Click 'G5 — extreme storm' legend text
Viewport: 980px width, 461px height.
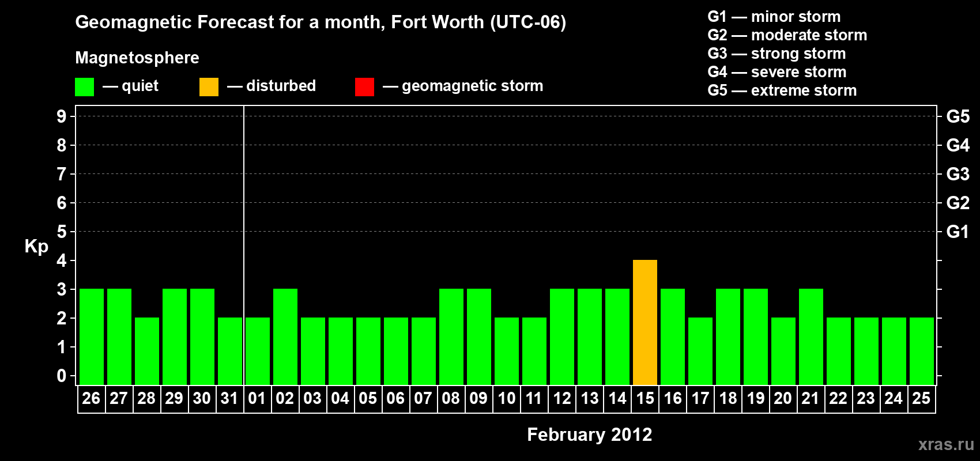tap(782, 90)
